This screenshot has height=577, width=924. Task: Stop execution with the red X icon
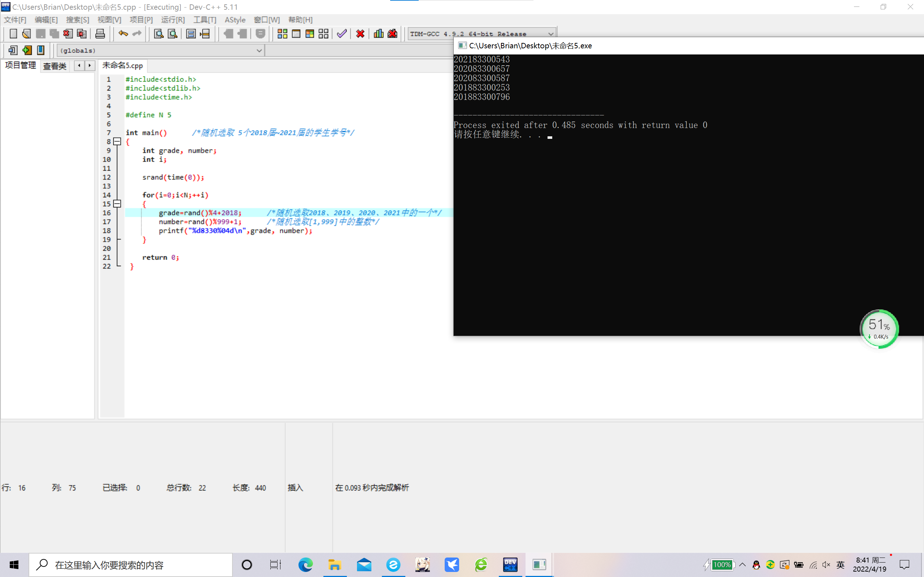click(359, 34)
